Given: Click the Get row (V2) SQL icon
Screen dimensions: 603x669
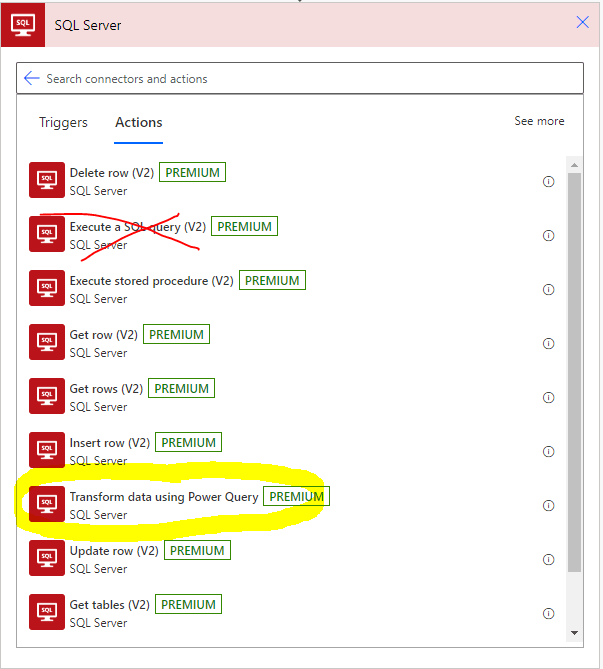Looking at the screenshot, I should 47,342.
